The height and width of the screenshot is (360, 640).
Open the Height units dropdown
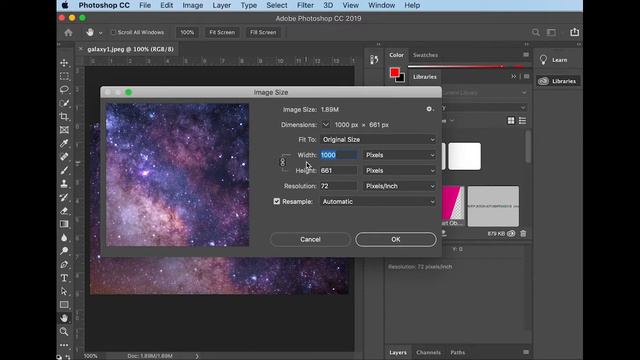click(400, 171)
